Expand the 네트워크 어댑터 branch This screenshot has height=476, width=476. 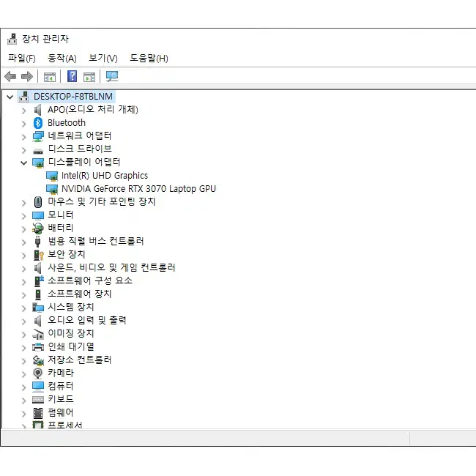[24, 137]
